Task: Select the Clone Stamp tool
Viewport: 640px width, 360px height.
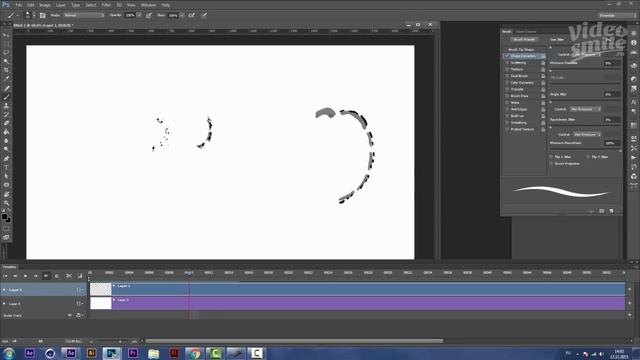Action: click(x=6, y=106)
